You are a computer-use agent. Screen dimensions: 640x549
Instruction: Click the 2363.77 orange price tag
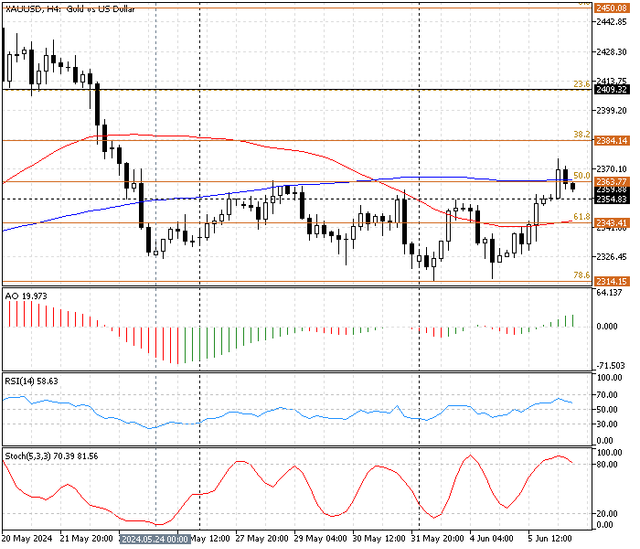[611, 182]
